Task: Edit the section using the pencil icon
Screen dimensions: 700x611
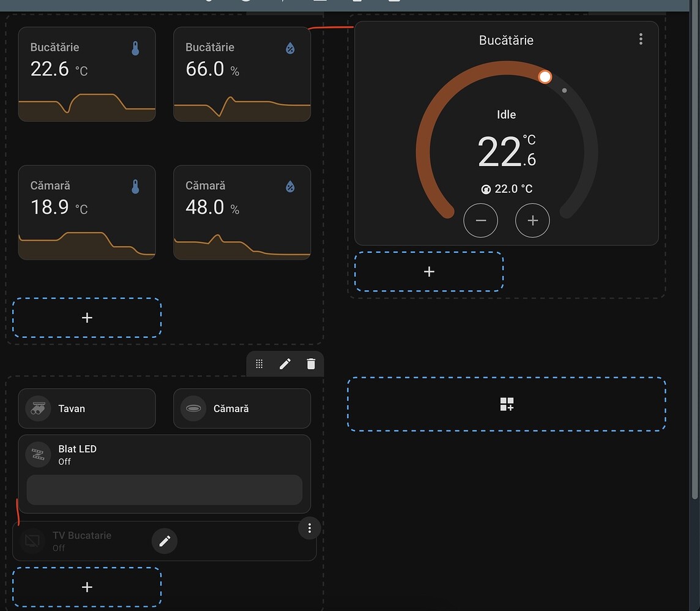Action: (285, 363)
